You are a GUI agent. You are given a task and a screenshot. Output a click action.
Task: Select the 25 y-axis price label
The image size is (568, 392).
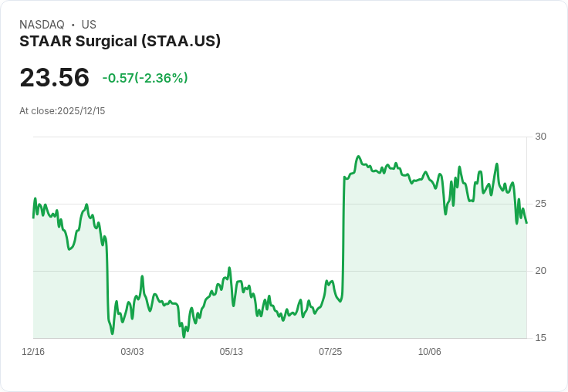point(540,204)
